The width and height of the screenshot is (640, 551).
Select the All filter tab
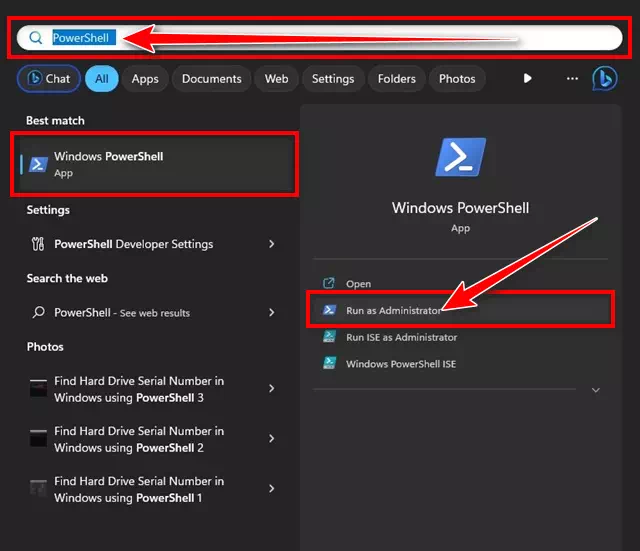102,78
